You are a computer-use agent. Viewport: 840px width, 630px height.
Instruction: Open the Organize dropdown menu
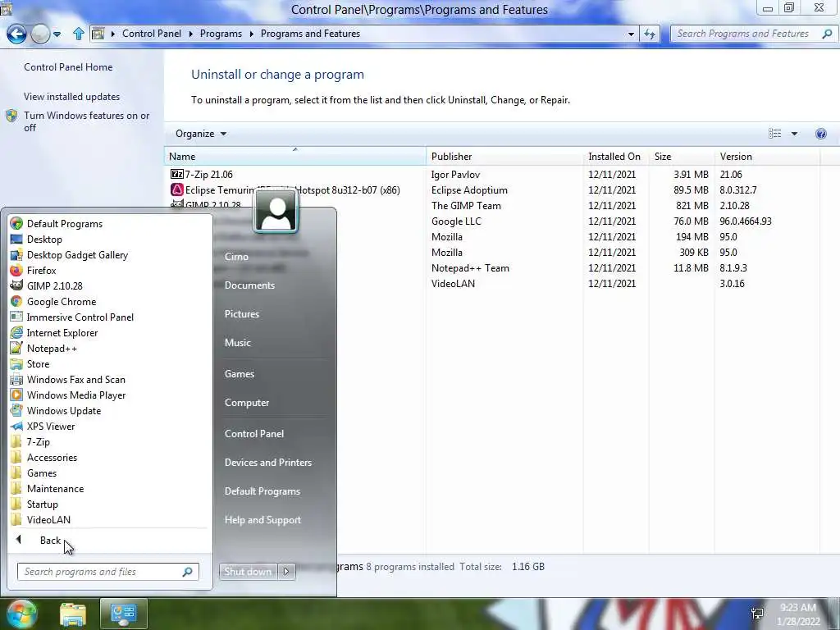201,134
